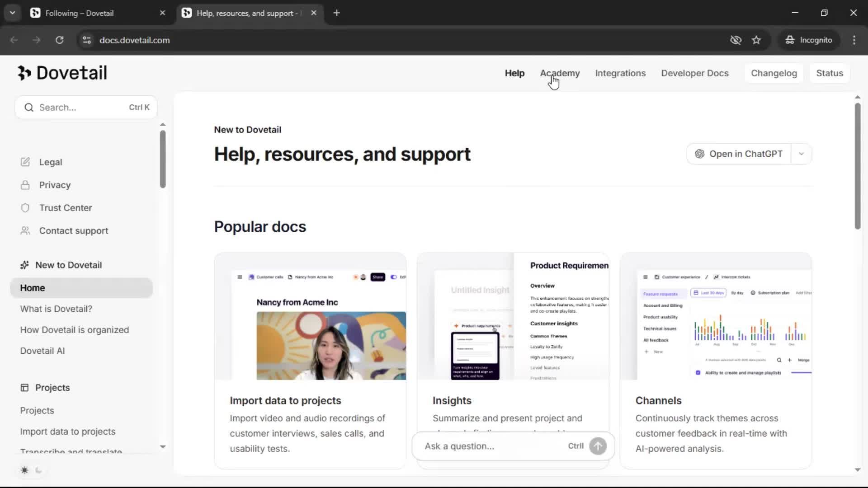Image resolution: width=868 pixels, height=488 pixels.
Task: Click the third-party cookies eye icon
Action: point(736,40)
